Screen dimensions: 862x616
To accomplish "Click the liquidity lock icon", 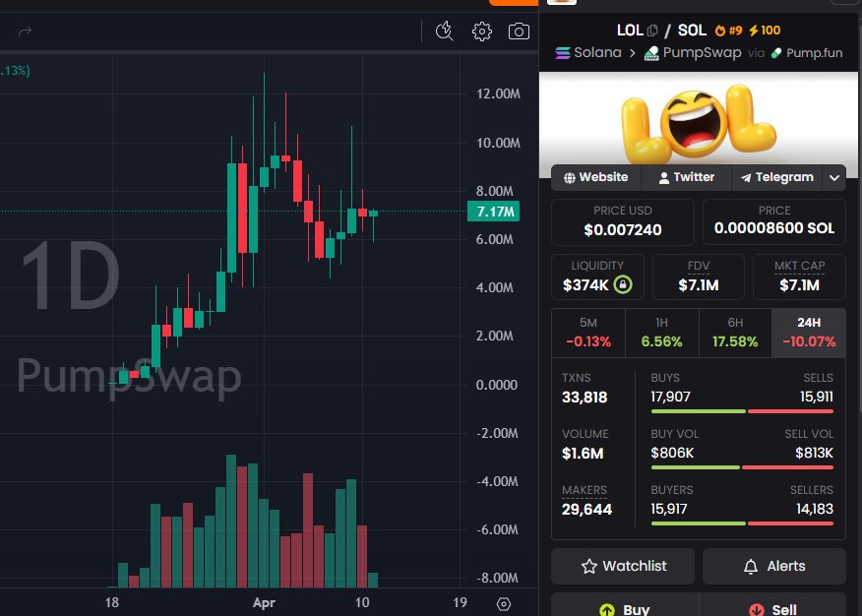I will click(623, 284).
